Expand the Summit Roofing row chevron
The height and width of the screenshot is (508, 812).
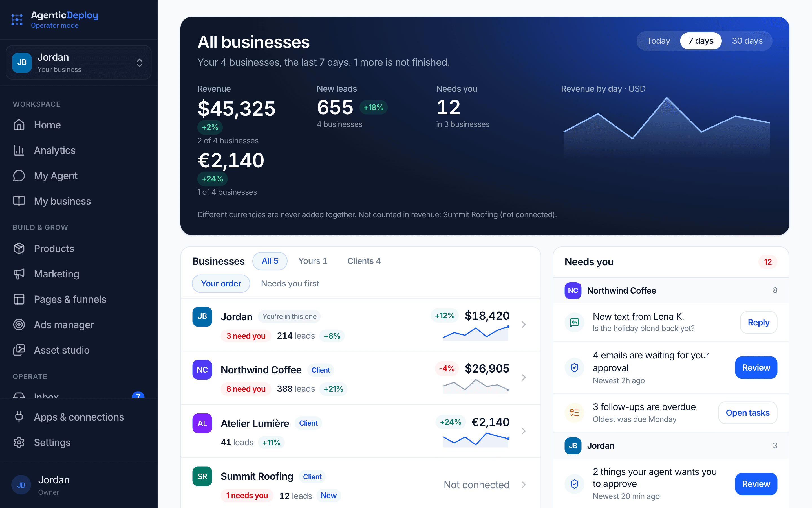pyautogui.click(x=524, y=485)
